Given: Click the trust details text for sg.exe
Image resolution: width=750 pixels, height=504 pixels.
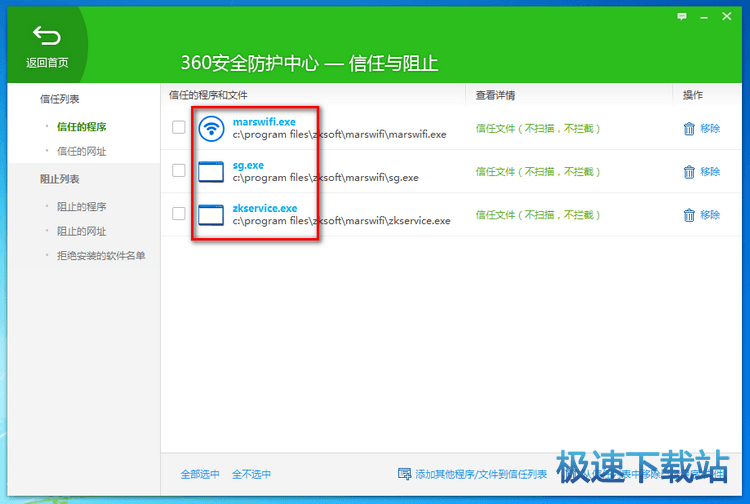Looking at the screenshot, I should tap(538, 172).
